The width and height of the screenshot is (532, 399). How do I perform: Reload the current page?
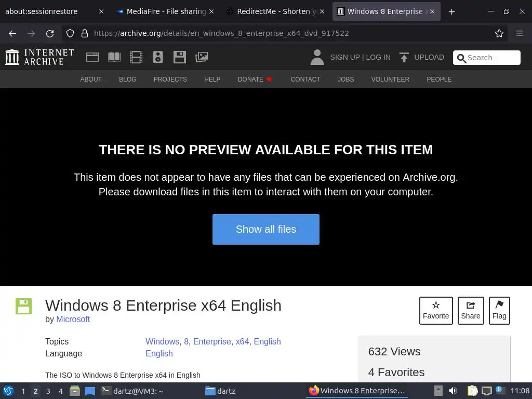[x=50, y=33]
